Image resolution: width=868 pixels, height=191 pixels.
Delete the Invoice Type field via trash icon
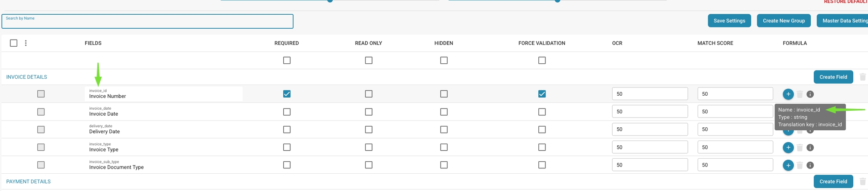coord(799,148)
